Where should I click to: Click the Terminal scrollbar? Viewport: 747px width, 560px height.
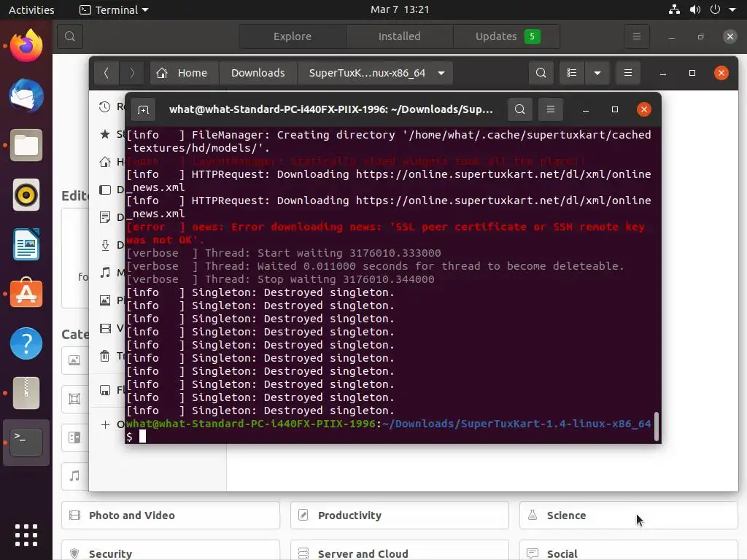657,427
